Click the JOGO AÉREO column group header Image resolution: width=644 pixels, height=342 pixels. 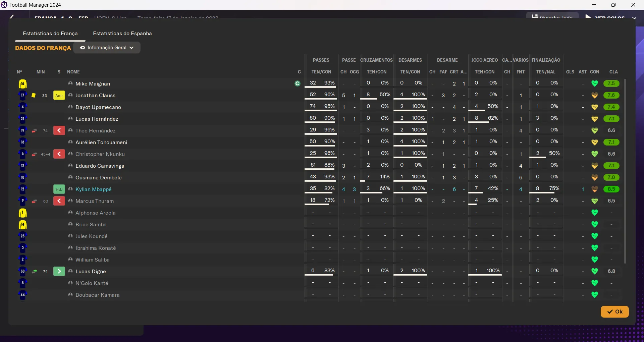coord(485,60)
